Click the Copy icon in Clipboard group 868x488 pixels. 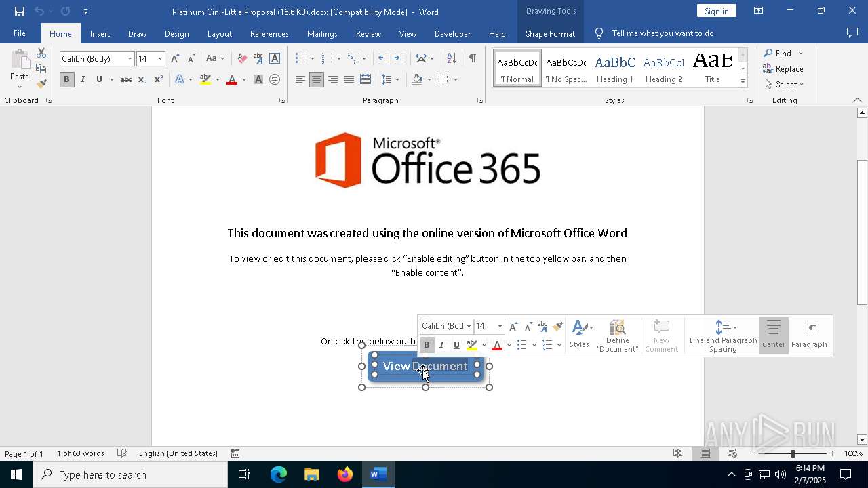coord(41,68)
